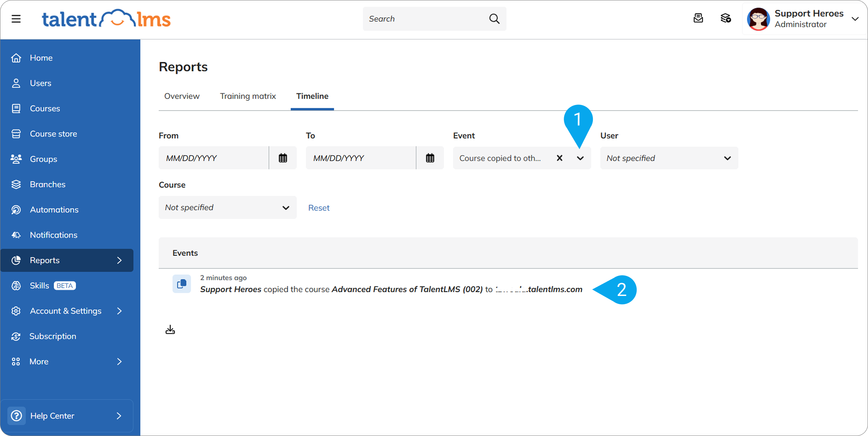
Task: Open the From date calendar icon
Action: [x=283, y=158]
